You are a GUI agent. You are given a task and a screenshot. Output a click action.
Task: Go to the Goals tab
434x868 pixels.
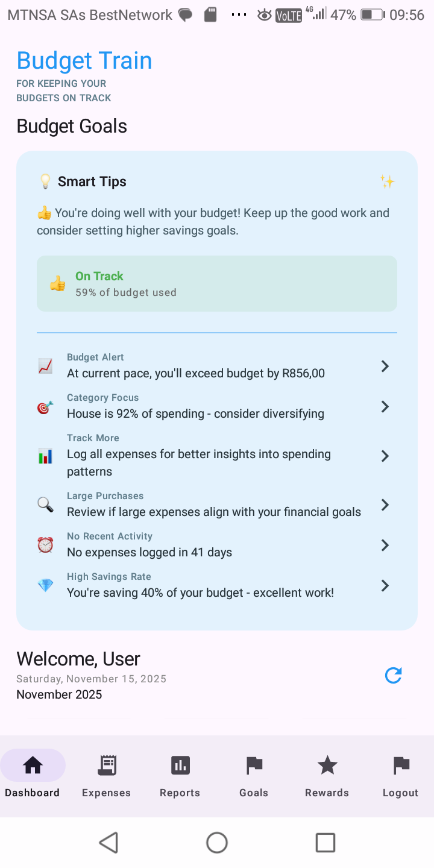254,776
